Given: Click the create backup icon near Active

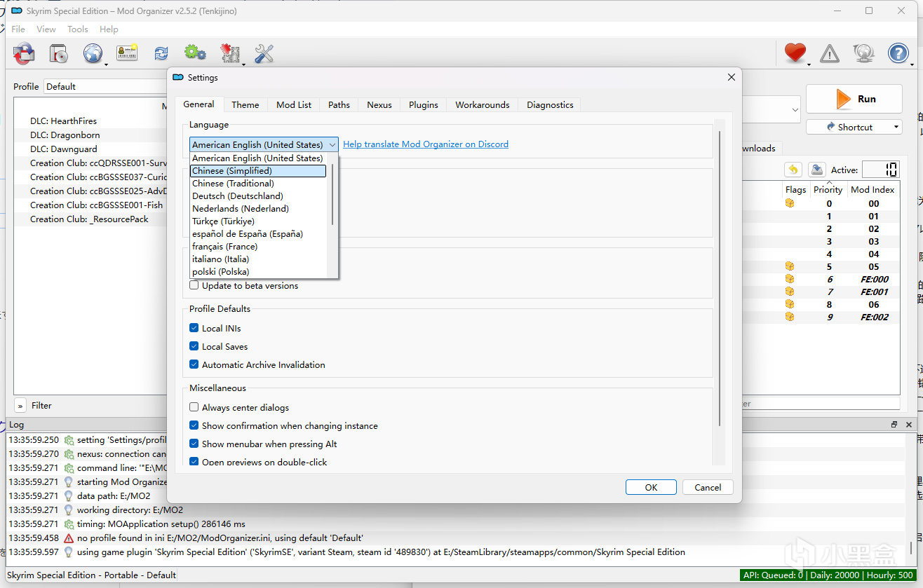Looking at the screenshot, I should click(x=816, y=170).
